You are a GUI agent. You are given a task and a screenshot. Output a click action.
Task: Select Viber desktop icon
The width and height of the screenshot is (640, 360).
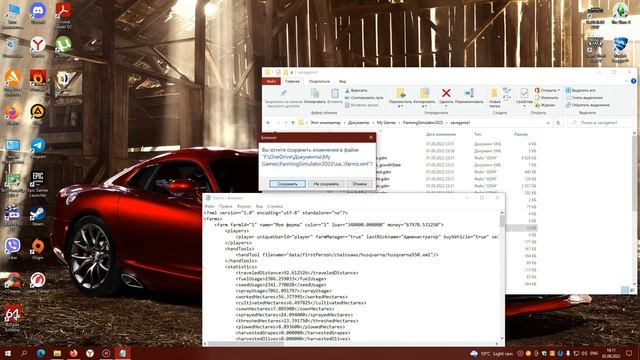(12, 249)
